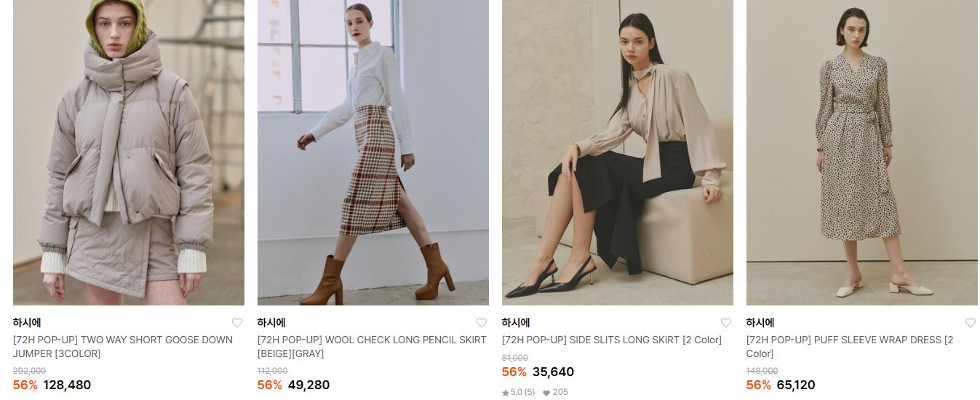Screen dimensions: 980x400
Task: Click 하시에 brand name above pencil skirt
Action: (x=271, y=323)
